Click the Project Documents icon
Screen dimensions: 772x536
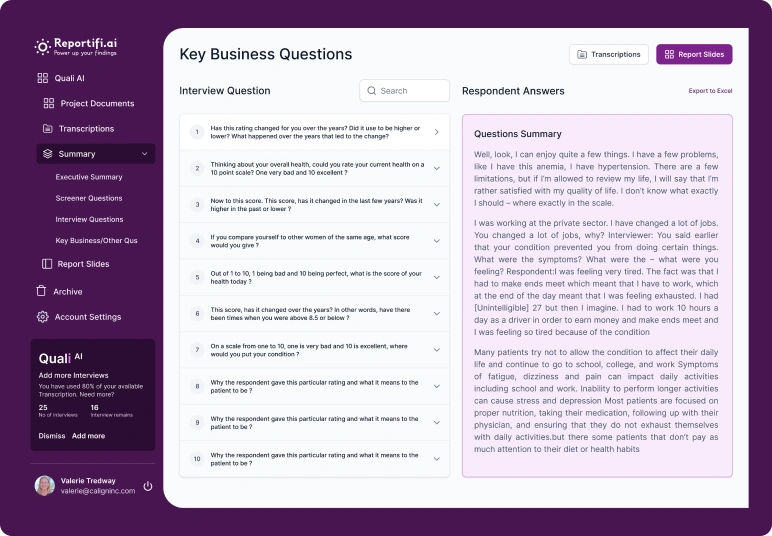[x=48, y=103]
